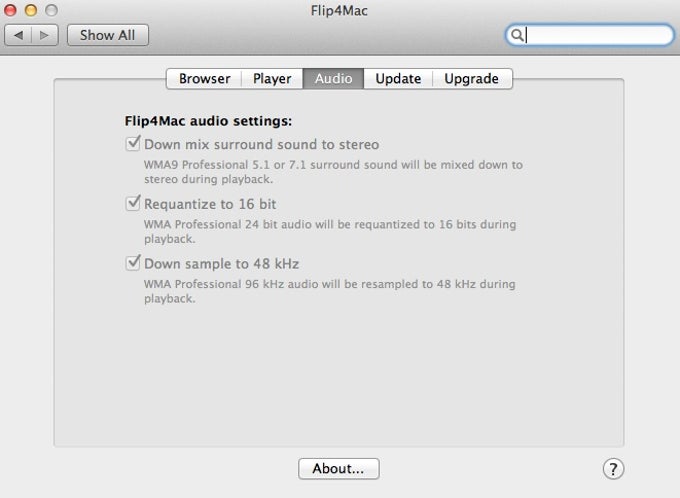Minimize the window with the yellow button
The image size is (680, 498).
31,10
